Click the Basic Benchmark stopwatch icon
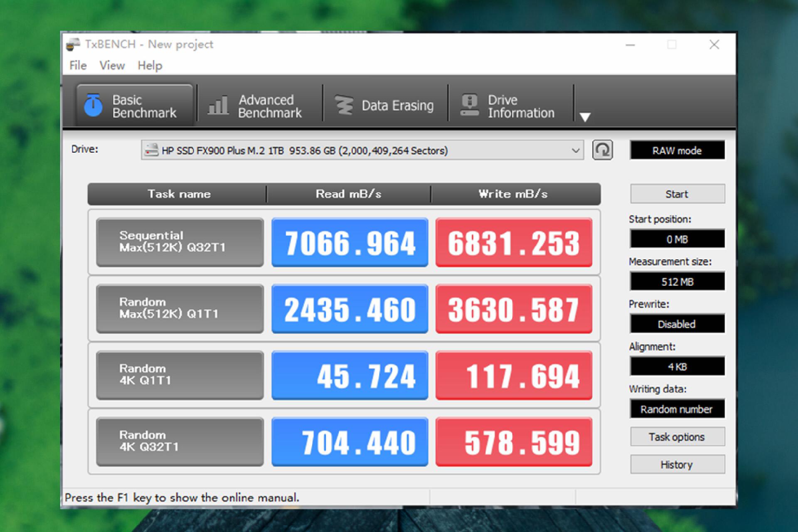This screenshot has height=532, width=798. tap(93, 105)
